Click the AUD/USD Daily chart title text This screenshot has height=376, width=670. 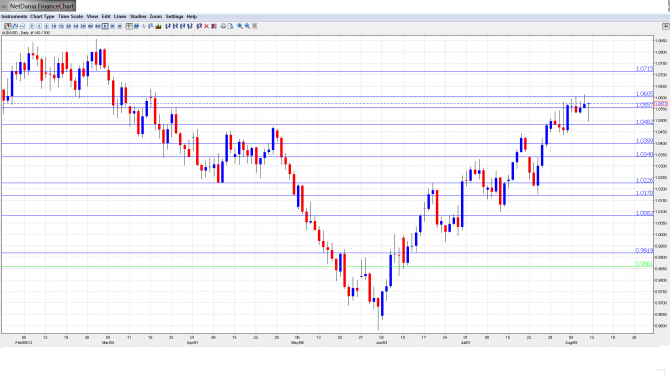tap(26, 32)
